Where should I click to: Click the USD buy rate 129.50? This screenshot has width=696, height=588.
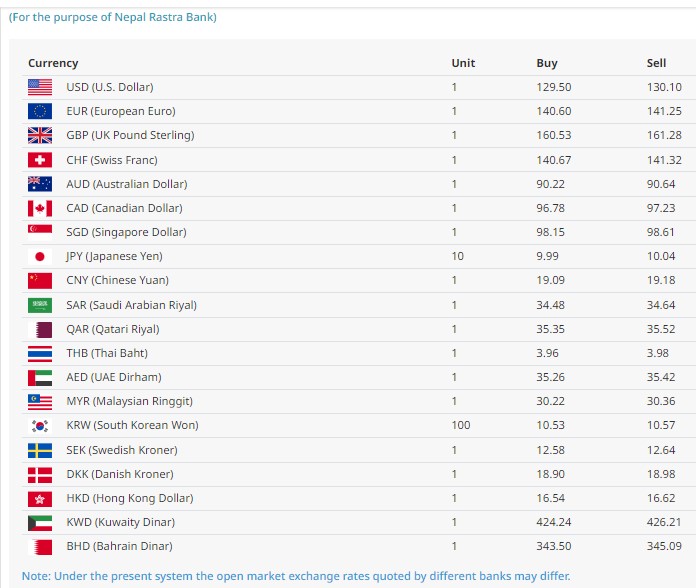tap(554, 87)
